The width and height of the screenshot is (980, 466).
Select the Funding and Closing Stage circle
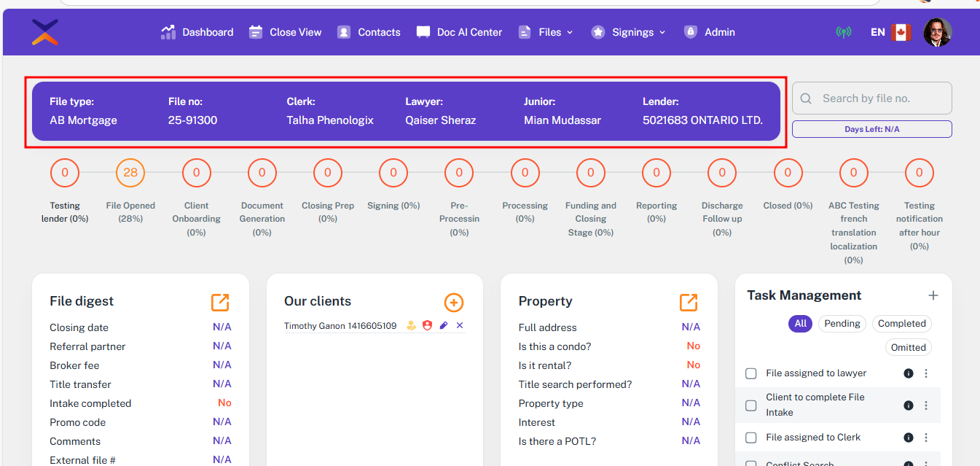[x=591, y=173]
